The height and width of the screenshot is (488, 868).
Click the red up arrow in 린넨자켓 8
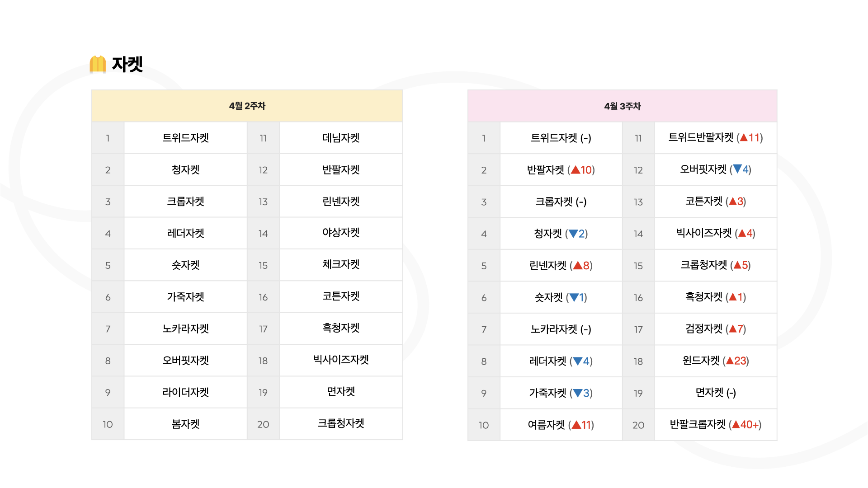click(x=578, y=265)
